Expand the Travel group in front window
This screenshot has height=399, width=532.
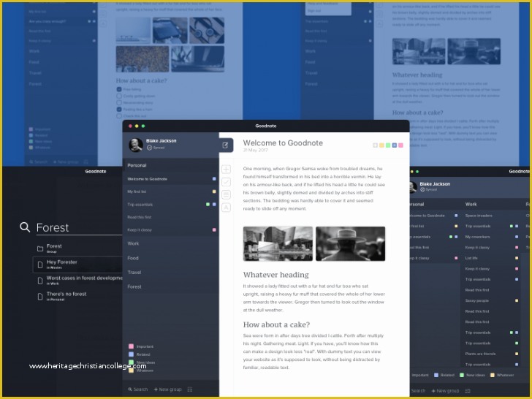pyautogui.click(x=171, y=272)
